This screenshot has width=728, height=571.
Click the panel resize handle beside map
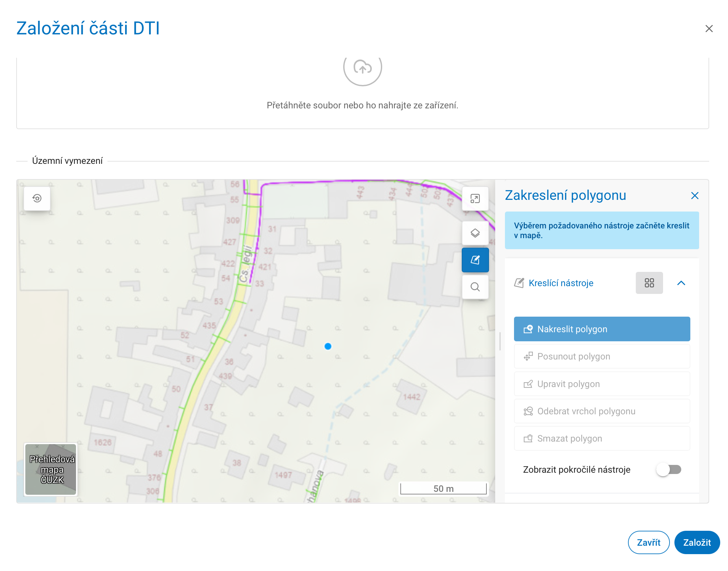500,341
